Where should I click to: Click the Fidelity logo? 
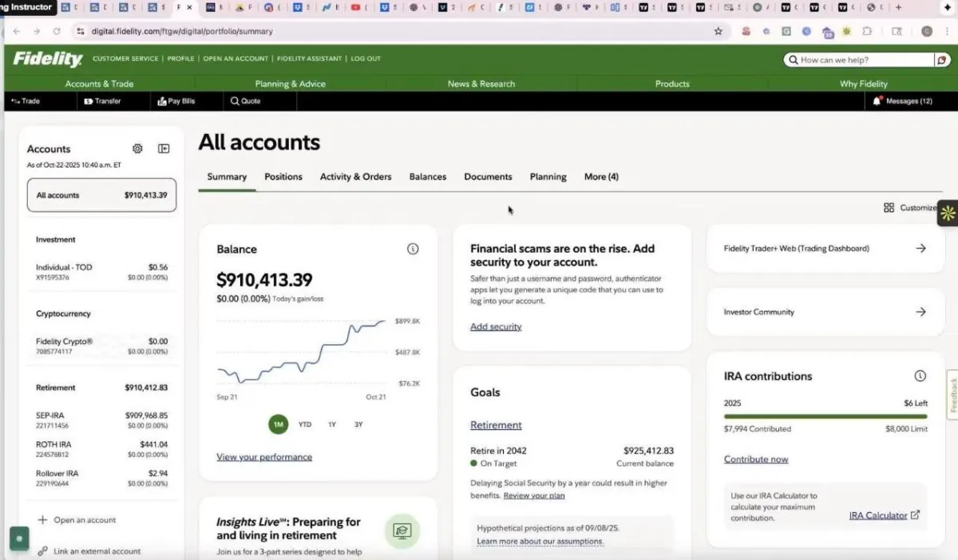48,59
